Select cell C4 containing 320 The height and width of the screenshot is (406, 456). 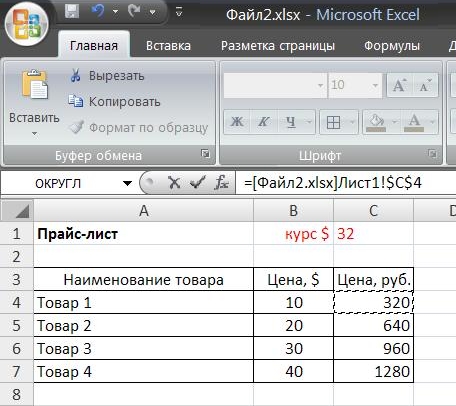(x=373, y=302)
